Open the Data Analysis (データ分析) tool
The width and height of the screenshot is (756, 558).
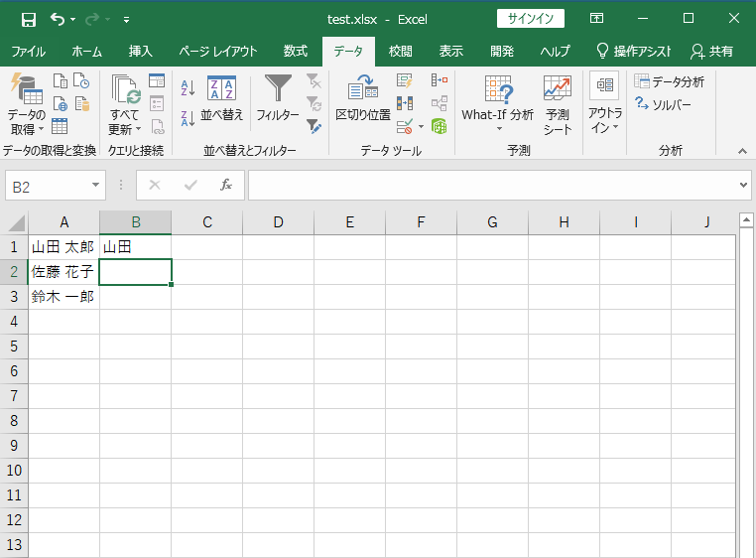click(670, 81)
